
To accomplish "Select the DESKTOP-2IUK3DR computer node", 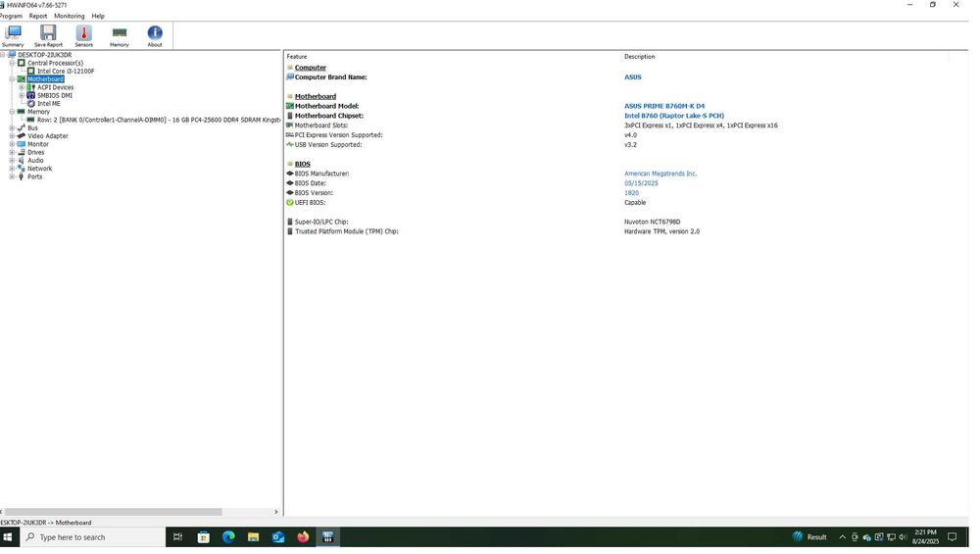I will click(44, 55).
